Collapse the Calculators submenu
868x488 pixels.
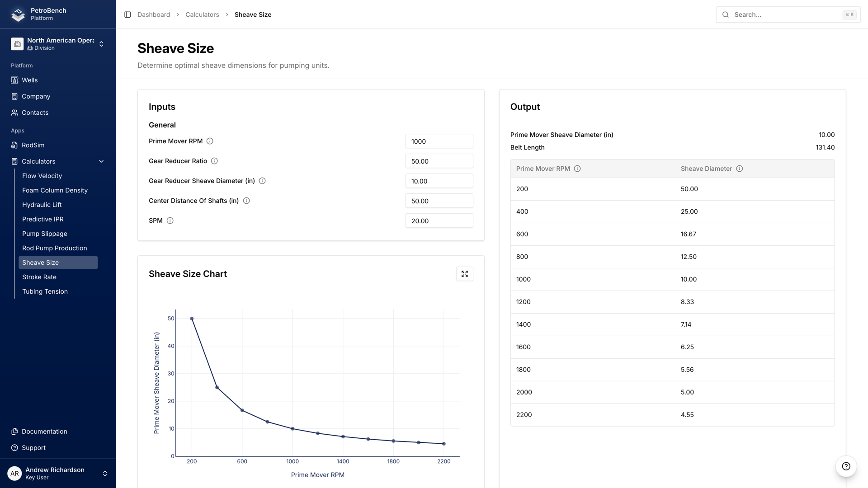pyautogui.click(x=101, y=161)
